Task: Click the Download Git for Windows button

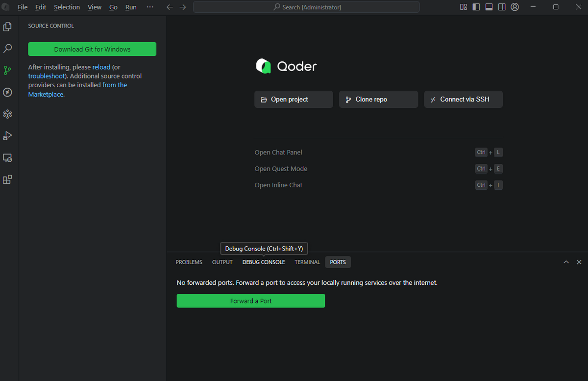Action: click(x=92, y=49)
